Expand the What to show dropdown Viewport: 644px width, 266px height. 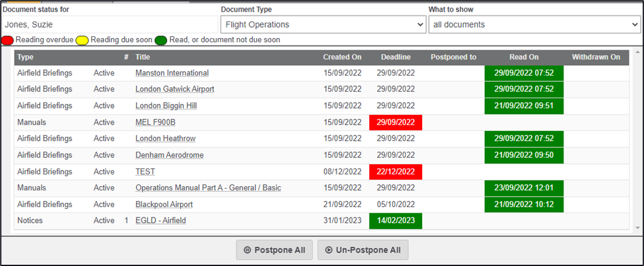[534, 25]
